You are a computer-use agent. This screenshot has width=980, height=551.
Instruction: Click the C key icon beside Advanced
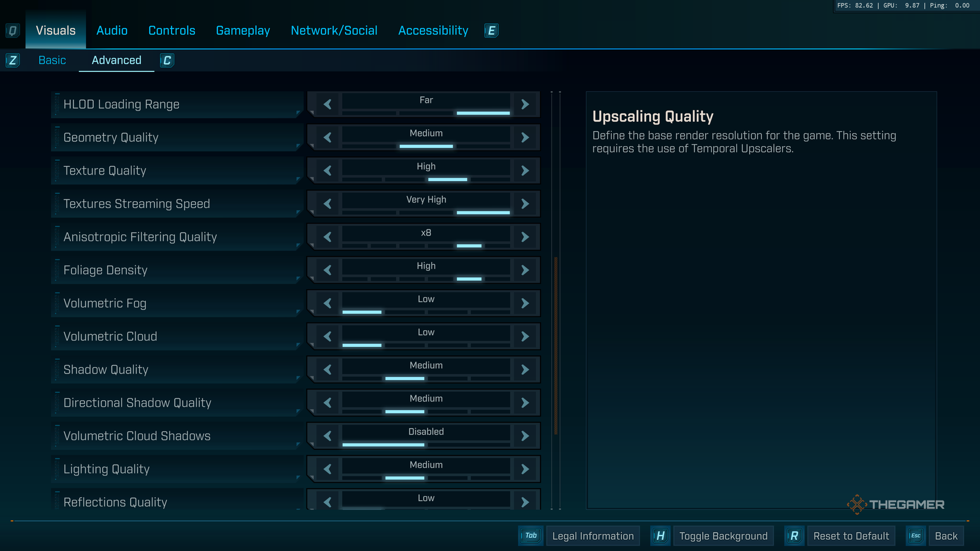tap(167, 61)
